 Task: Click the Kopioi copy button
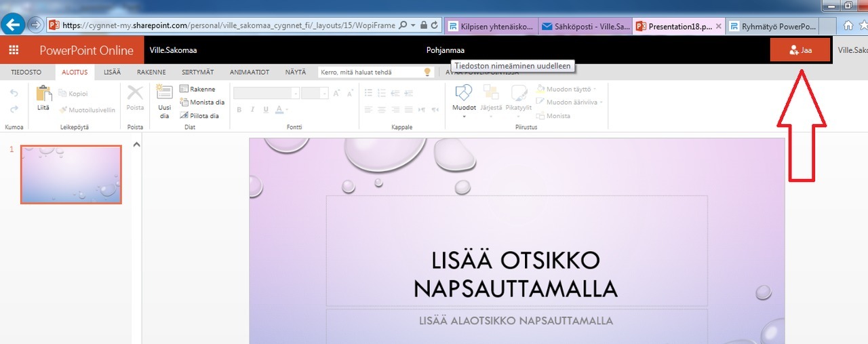[x=73, y=94]
